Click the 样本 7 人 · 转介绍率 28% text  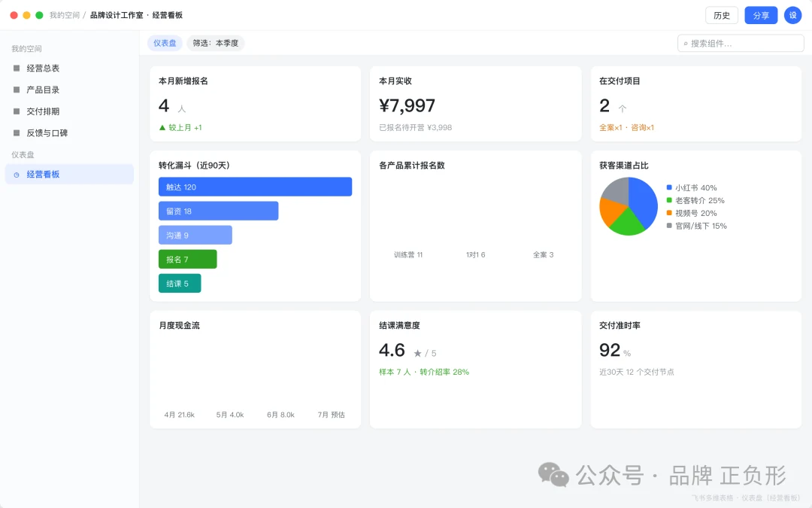click(424, 372)
